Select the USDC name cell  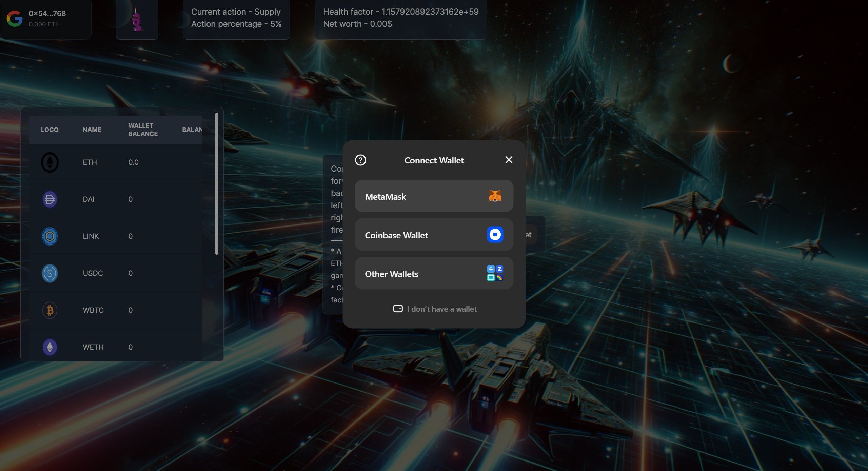[93, 273]
